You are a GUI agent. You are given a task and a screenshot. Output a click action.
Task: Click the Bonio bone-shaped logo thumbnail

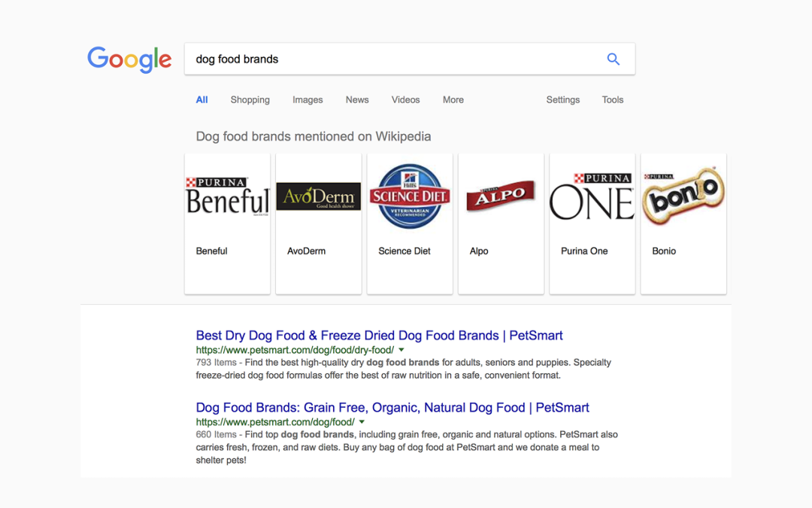click(683, 196)
